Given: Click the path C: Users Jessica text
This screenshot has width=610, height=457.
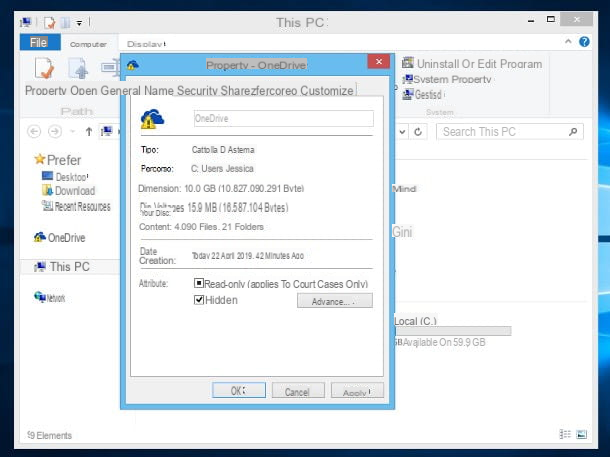Looking at the screenshot, I should [x=222, y=168].
